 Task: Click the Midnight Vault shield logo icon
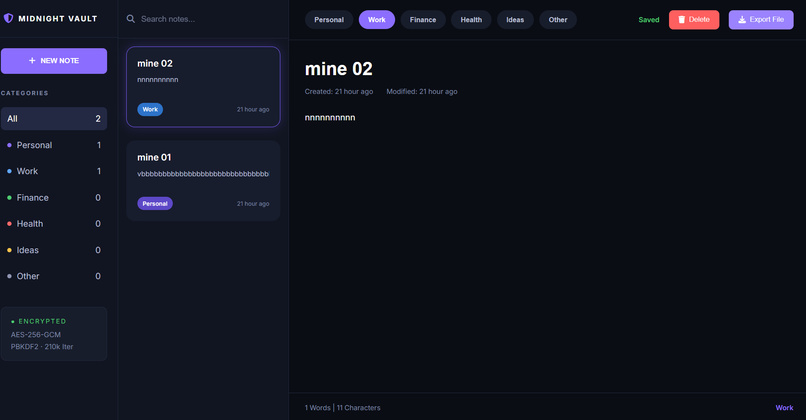(x=8, y=19)
